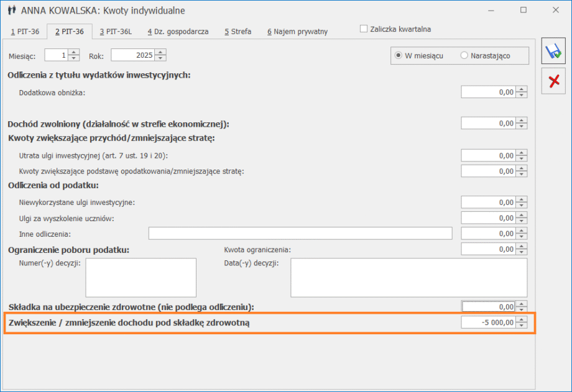Switch to the 1 PIT-36 tab
This screenshot has height=392, width=572.
click(x=25, y=32)
